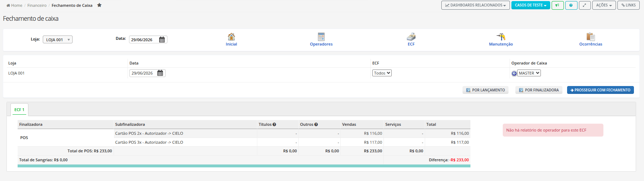Screen dimensions: 644x181
Task: Go to the Home breadcrumb link
Action: 14,5
